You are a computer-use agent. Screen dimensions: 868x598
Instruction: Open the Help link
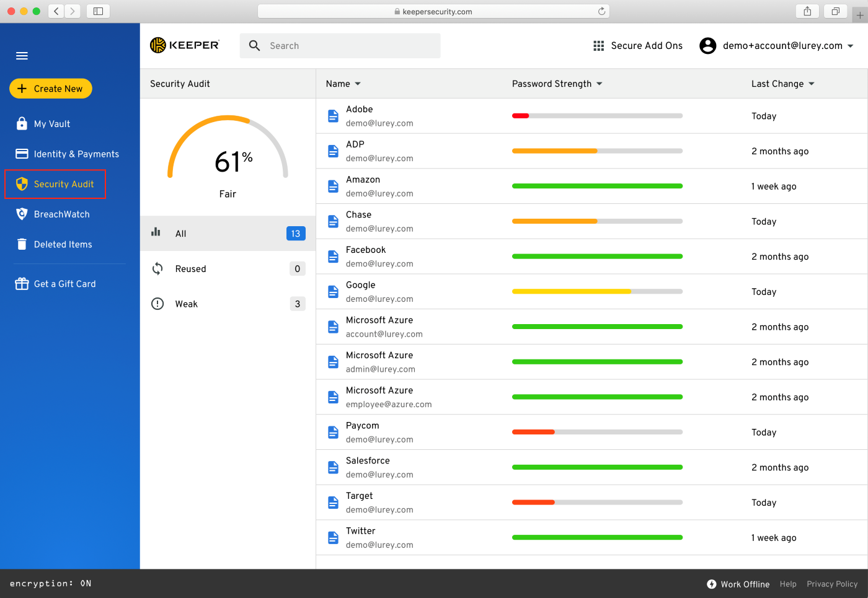coord(788,584)
